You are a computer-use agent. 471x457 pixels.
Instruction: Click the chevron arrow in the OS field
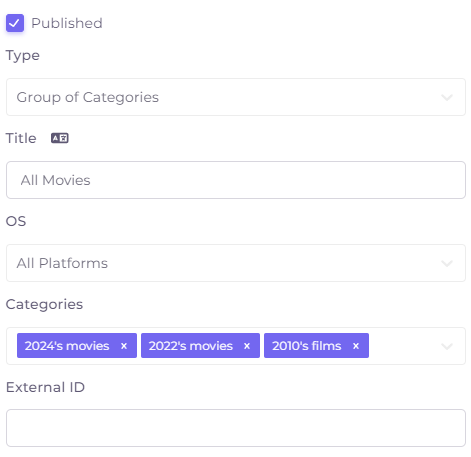[447, 263]
